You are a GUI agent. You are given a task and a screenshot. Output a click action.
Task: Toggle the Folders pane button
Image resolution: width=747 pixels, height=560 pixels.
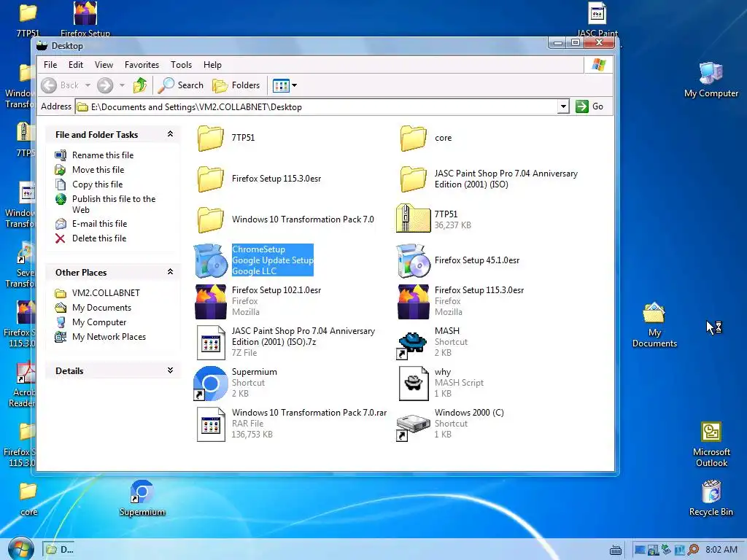(x=237, y=85)
